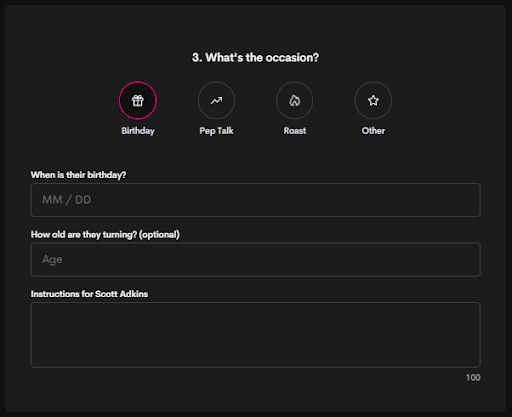This screenshot has height=417, width=512.
Task: Click the "What's the occasion?" heading
Action: point(262,58)
